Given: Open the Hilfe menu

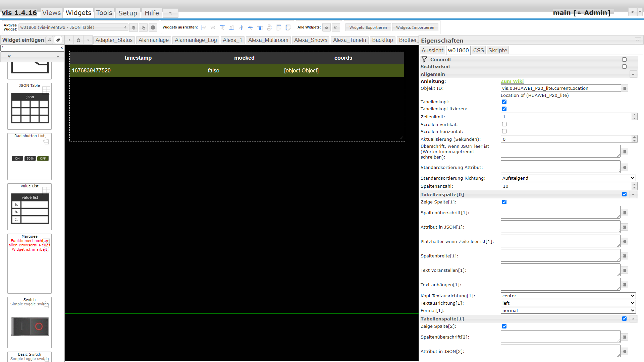Looking at the screenshot, I should [152, 13].
